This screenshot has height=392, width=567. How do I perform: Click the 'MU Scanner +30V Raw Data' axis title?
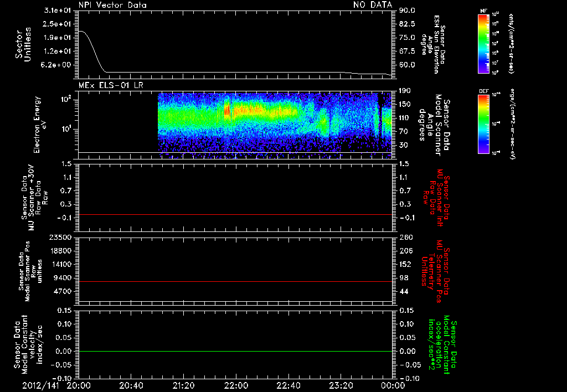34,198
